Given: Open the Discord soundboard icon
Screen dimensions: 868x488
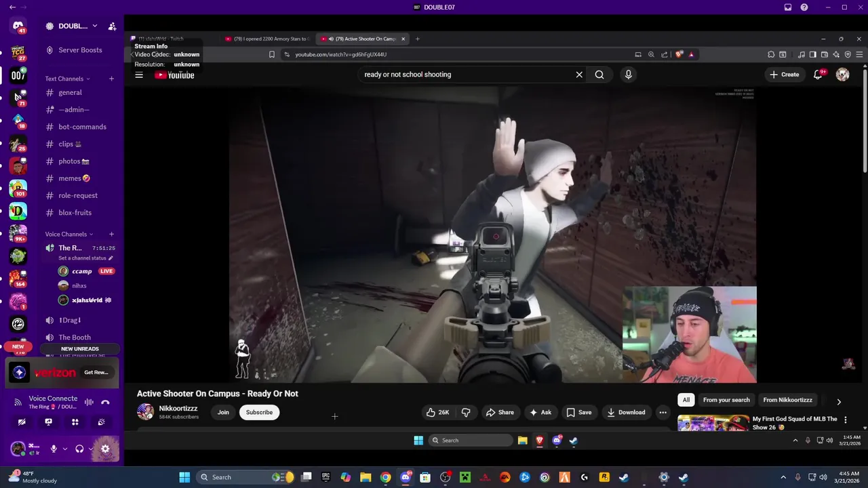Looking at the screenshot, I should click(x=101, y=422).
